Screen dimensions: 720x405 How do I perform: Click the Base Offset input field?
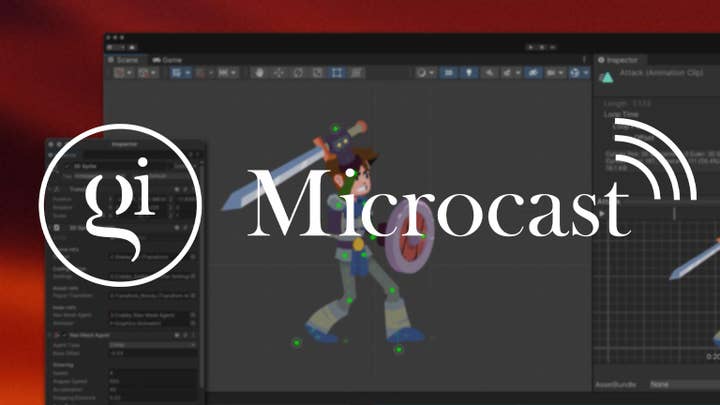[153, 353]
